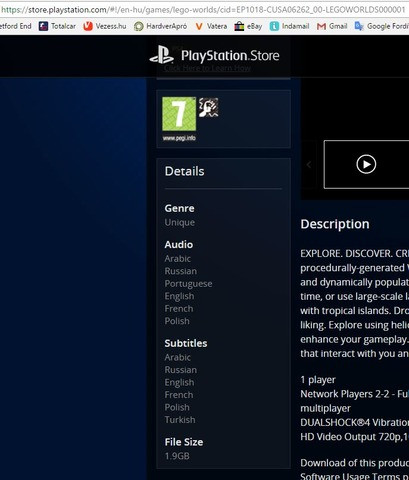Click the PlayStation logo icon
Screen dimensions: 409x480
point(162,55)
